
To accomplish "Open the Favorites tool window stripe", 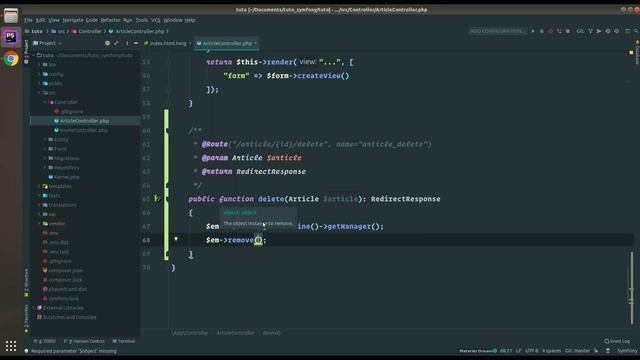I will click(x=26, y=318).
